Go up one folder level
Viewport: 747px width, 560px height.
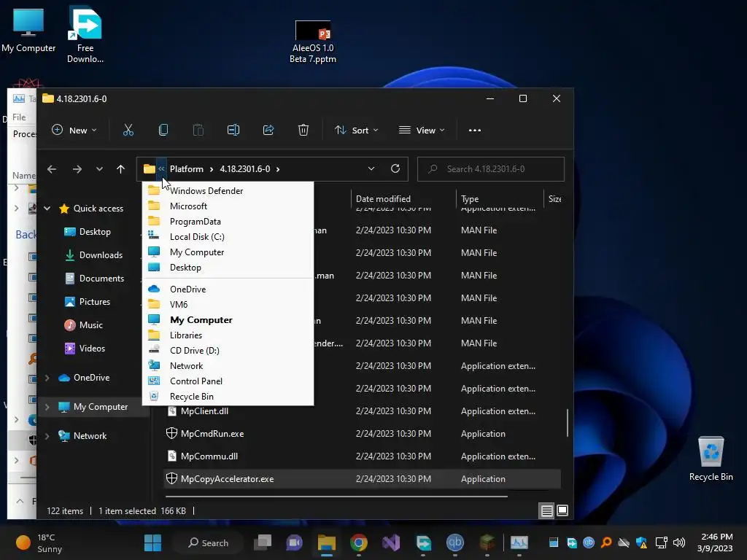(x=120, y=169)
